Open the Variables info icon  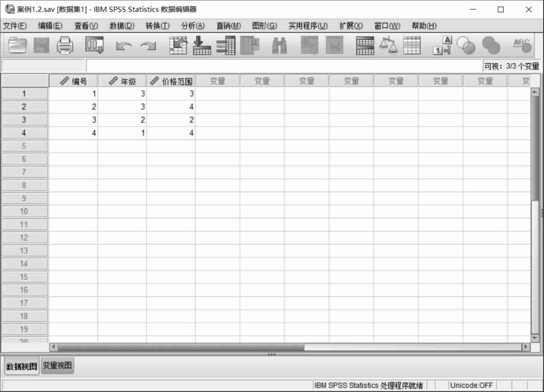(x=226, y=45)
